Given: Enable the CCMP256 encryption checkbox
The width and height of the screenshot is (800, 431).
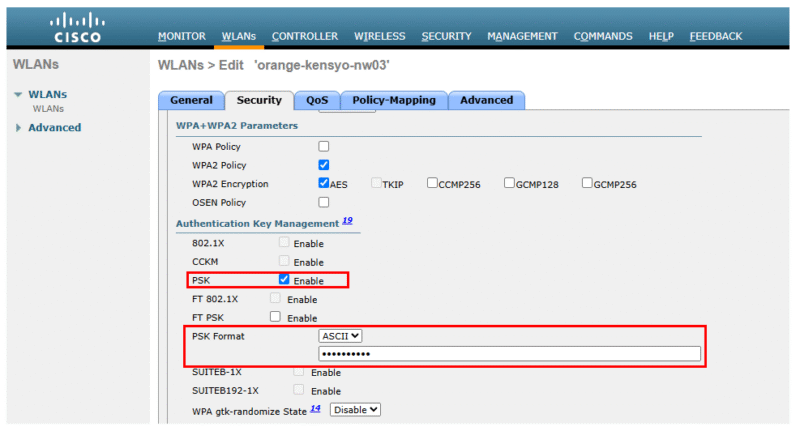Looking at the screenshot, I should [x=432, y=183].
